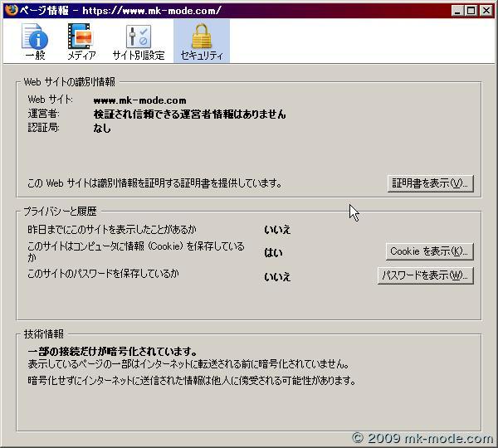Click the www.mk-mode.com website value
The width and height of the screenshot is (498, 448).
click(139, 100)
